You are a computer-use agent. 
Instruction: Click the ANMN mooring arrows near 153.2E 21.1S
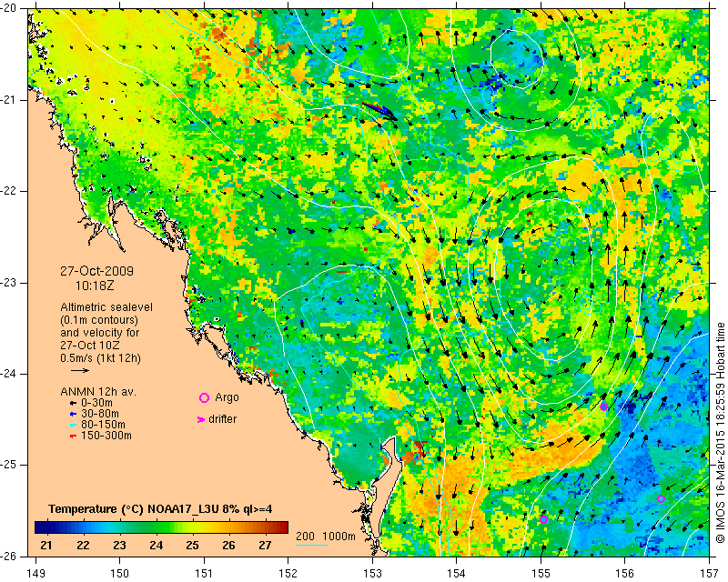coord(379,111)
